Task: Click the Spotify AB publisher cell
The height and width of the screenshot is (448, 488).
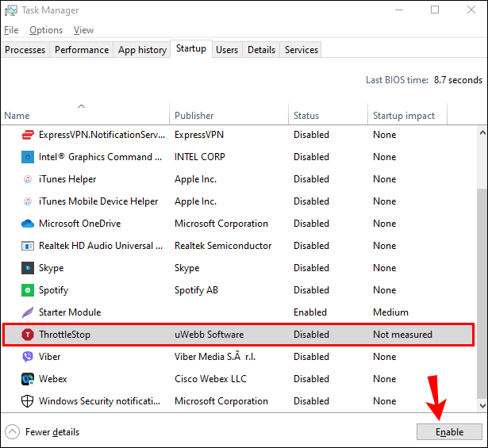Action: click(196, 290)
